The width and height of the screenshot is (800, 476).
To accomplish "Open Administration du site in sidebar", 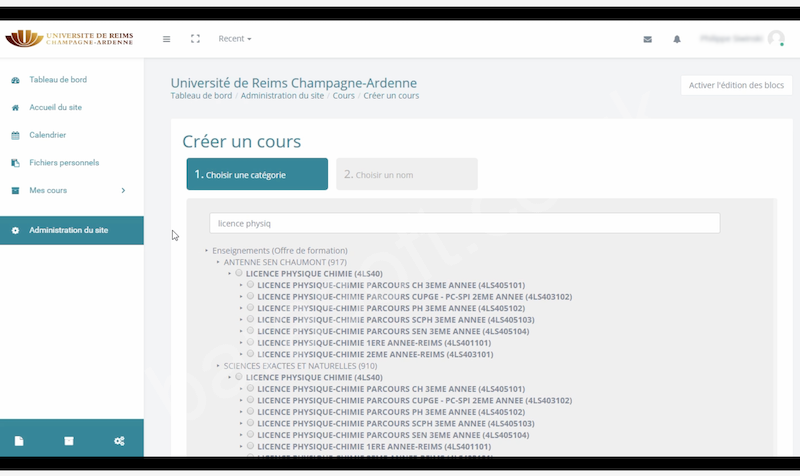I will pos(71,231).
